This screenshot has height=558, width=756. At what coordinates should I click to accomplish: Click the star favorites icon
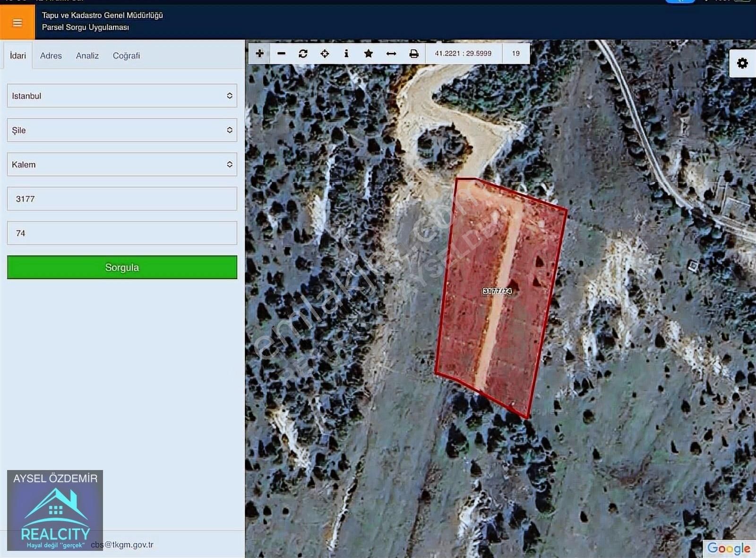tap(369, 53)
